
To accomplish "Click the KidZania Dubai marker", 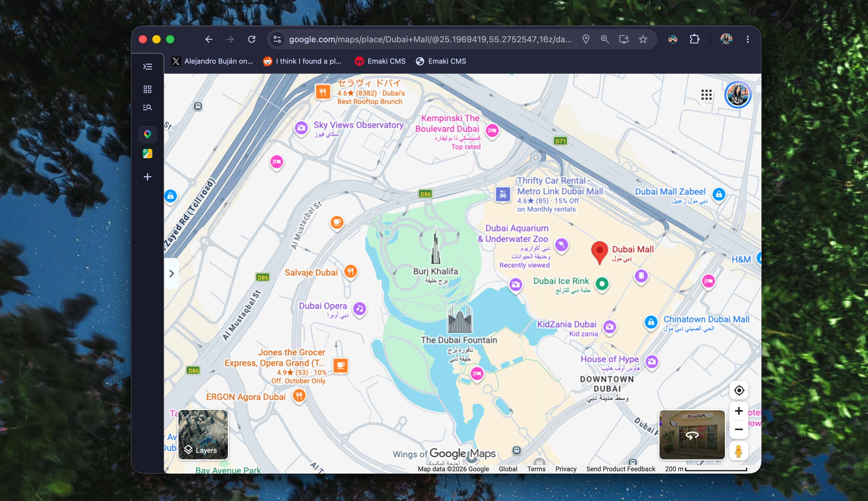I will pyautogui.click(x=610, y=327).
